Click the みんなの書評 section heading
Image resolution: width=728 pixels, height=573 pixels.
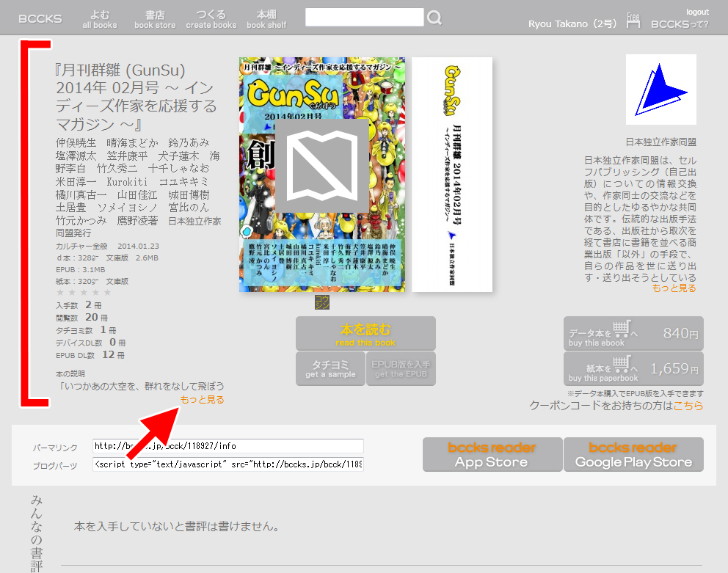coord(37,533)
